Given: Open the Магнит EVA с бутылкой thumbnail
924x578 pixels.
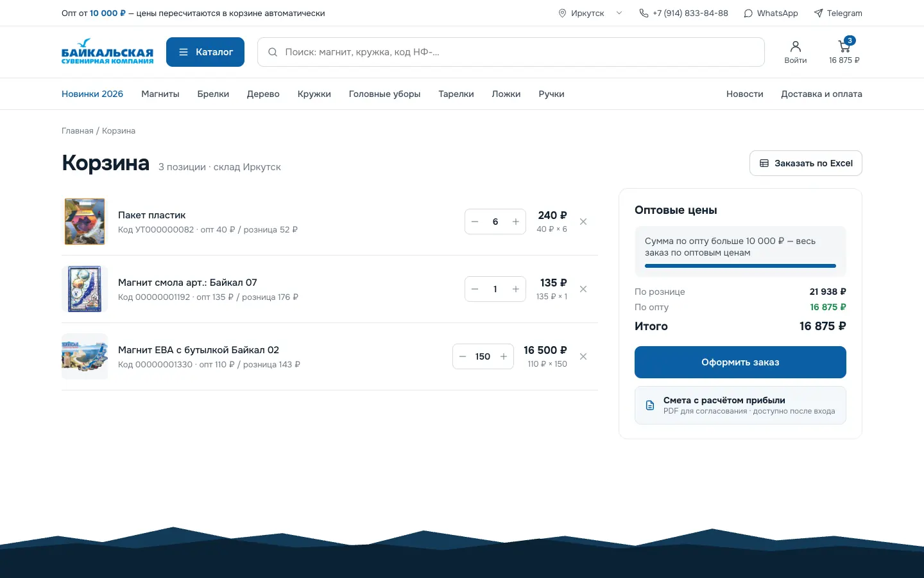Looking at the screenshot, I should 85,356.
